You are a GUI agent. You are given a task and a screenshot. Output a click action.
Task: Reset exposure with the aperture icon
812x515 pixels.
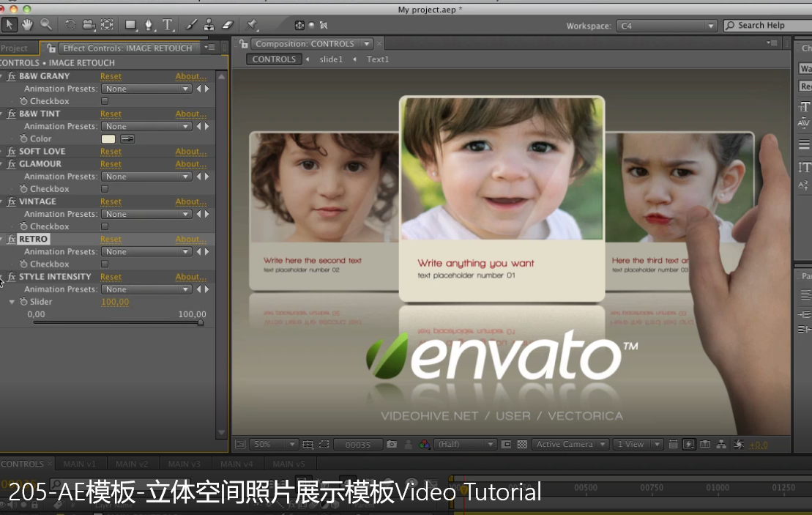click(739, 445)
